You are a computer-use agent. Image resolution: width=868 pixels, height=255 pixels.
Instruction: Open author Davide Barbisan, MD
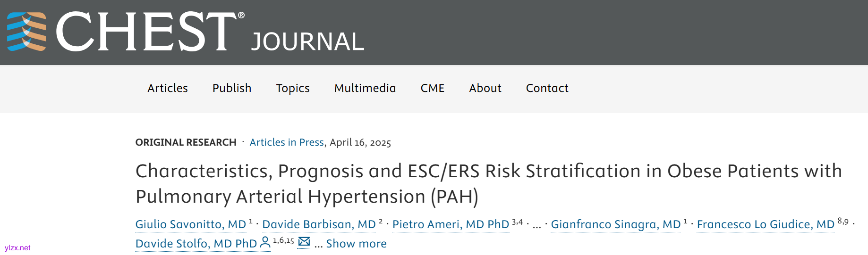[319, 224]
